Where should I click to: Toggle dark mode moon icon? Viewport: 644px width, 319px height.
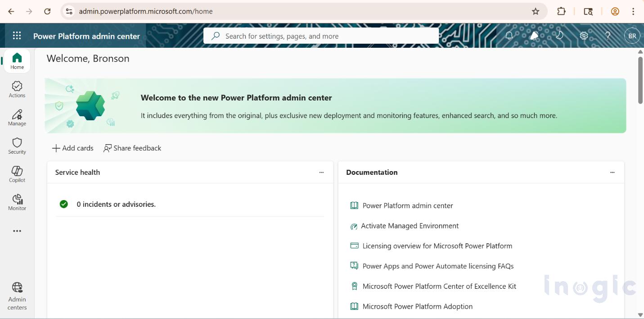coord(559,36)
